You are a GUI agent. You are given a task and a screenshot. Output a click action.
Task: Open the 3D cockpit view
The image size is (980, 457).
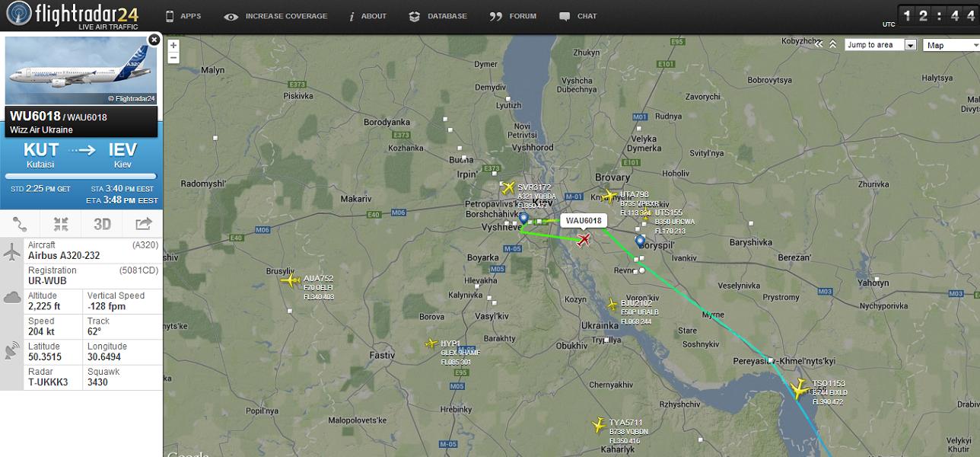(x=102, y=224)
